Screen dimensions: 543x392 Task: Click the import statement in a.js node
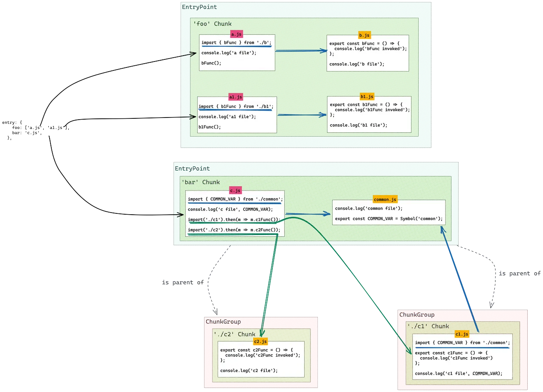tap(235, 42)
